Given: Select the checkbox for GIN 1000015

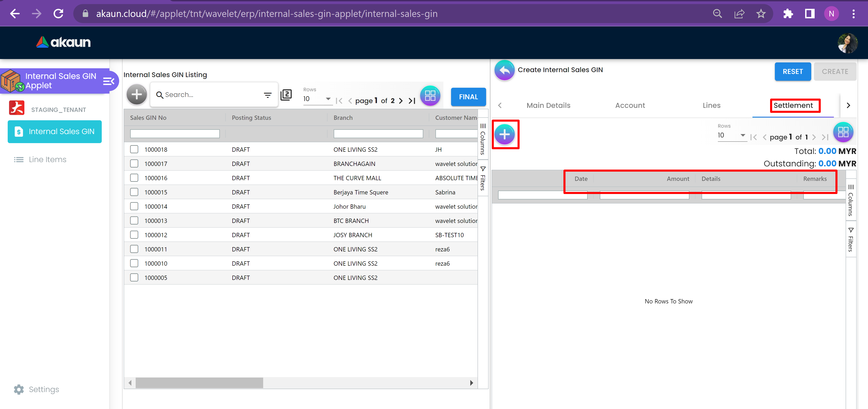Looking at the screenshot, I should pos(134,192).
